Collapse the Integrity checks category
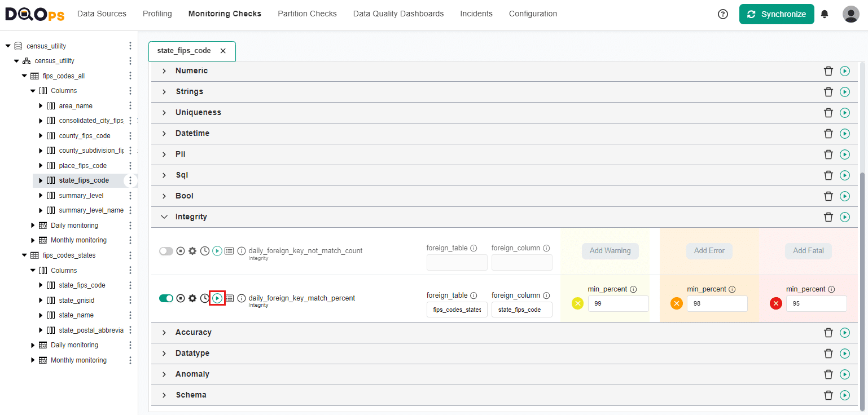The image size is (868, 415). coord(164,217)
